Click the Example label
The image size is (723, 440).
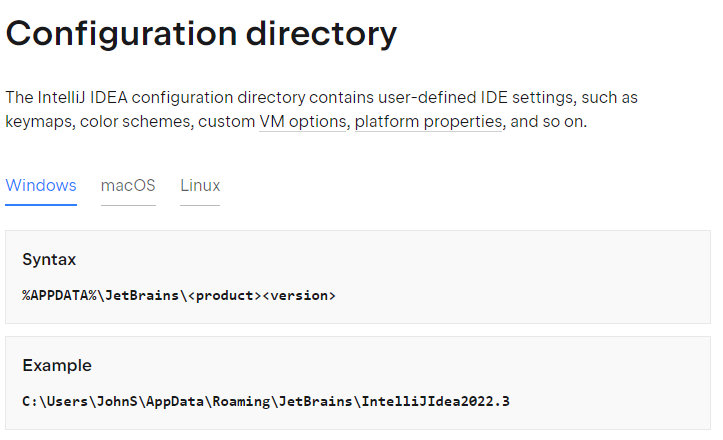coord(57,366)
